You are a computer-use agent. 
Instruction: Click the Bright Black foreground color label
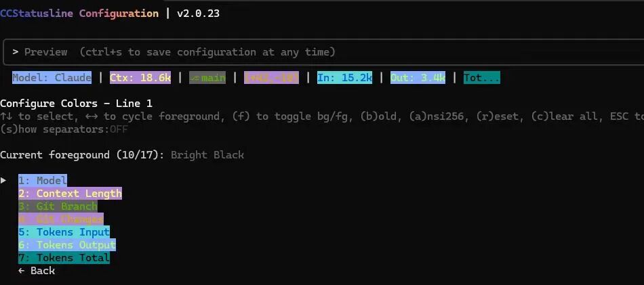207,155
